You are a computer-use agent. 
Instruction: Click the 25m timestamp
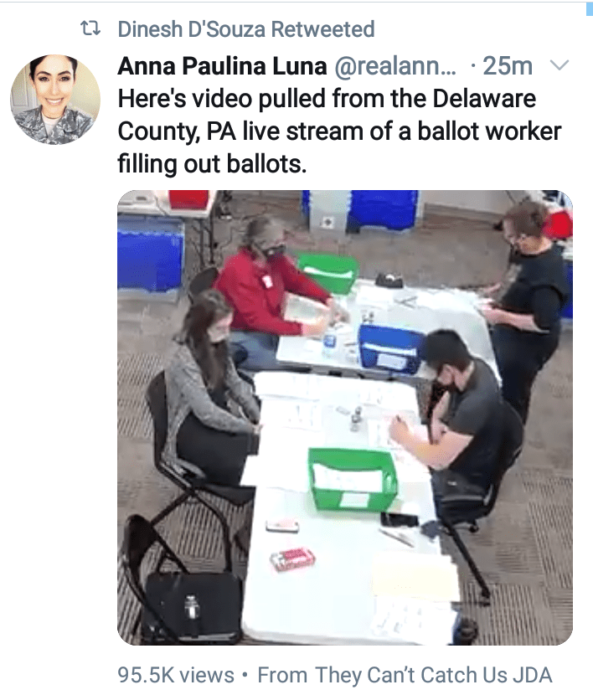pyautogui.click(x=508, y=66)
